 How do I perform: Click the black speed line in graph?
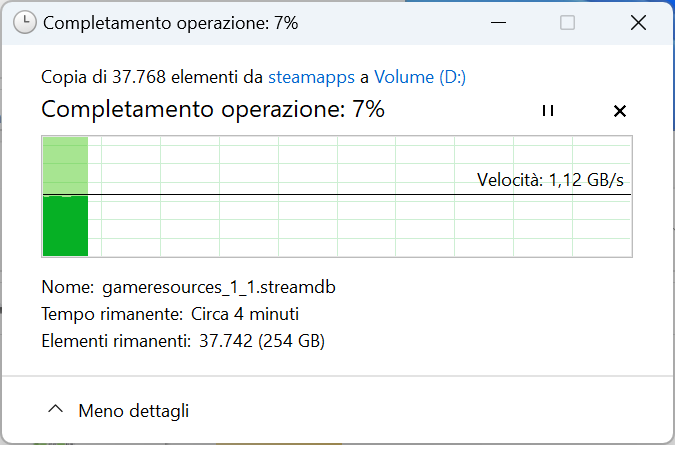pos(300,194)
